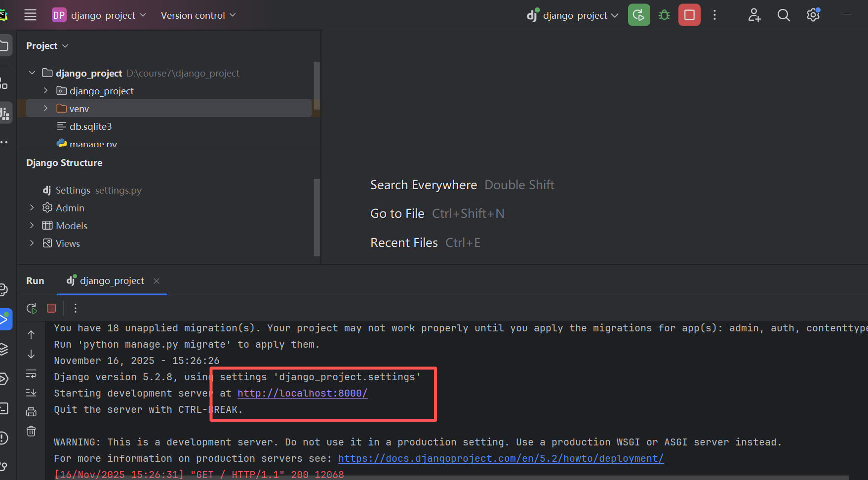Open the Project view dropdown
This screenshot has width=868, height=480.
coord(47,45)
